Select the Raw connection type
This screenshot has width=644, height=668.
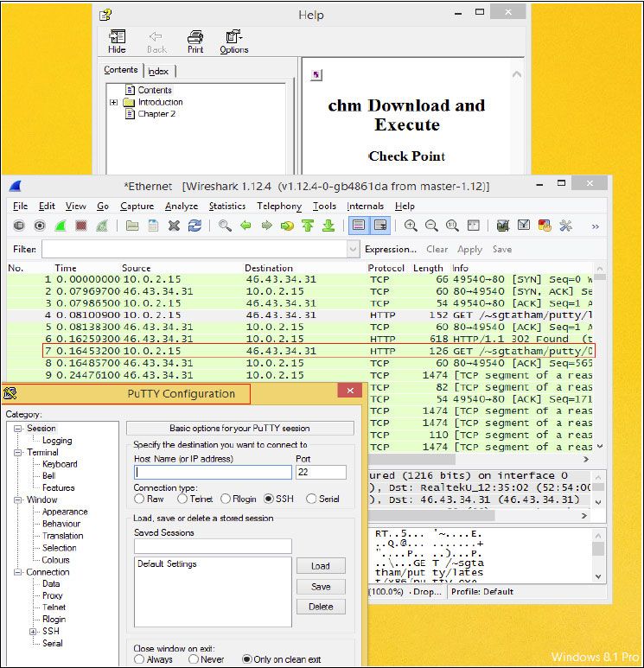(x=139, y=499)
